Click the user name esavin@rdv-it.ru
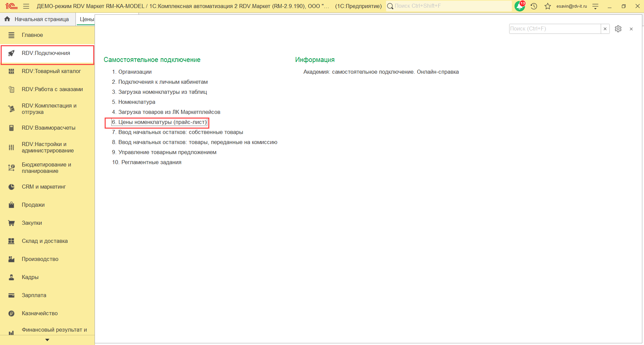 click(572, 6)
